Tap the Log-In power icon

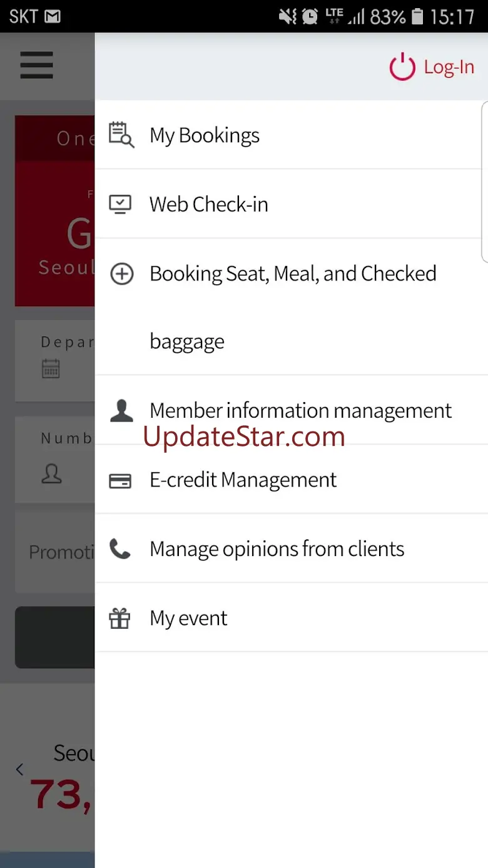pyautogui.click(x=402, y=67)
